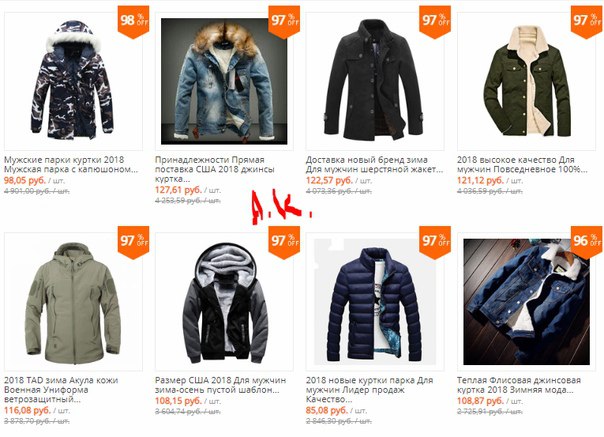Click the 98% OFF badge on camouflage parka
604x437 pixels.
133,22
